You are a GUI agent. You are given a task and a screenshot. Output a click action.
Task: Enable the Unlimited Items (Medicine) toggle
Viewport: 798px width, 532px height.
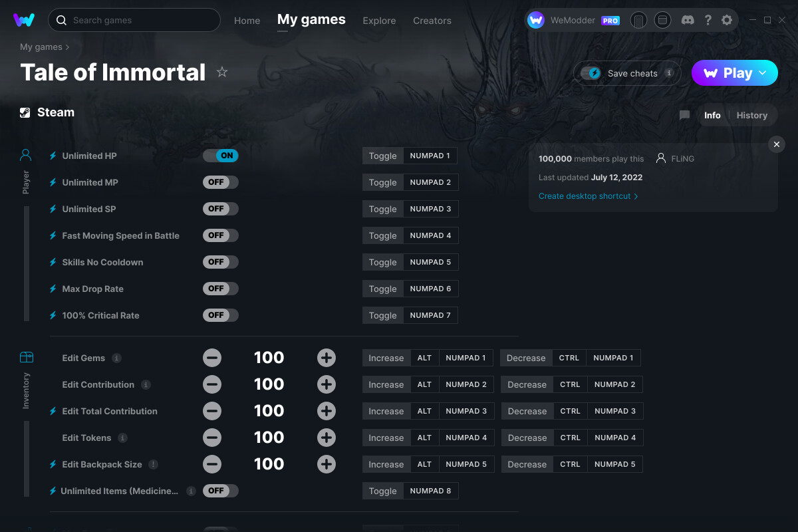pos(220,490)
